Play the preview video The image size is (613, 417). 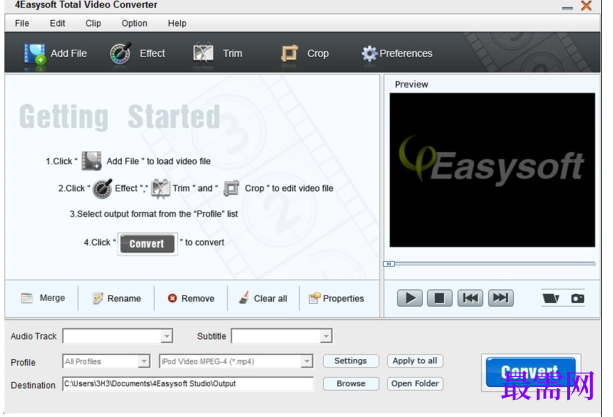(410, 298)
